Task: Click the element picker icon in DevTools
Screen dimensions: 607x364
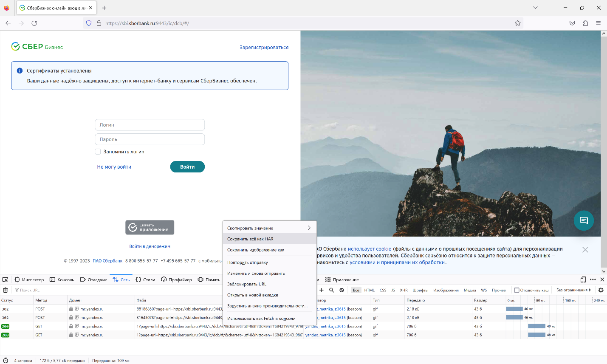Action: tap(5, 279)
